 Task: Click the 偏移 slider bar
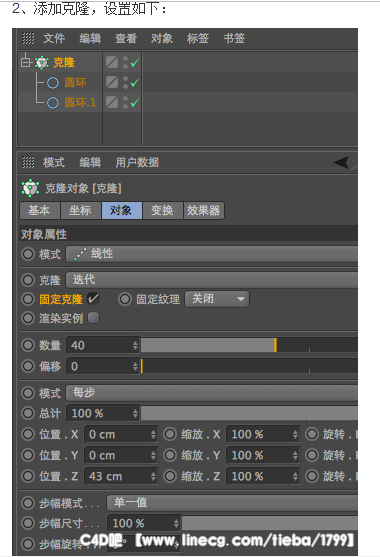click(249, 366)
